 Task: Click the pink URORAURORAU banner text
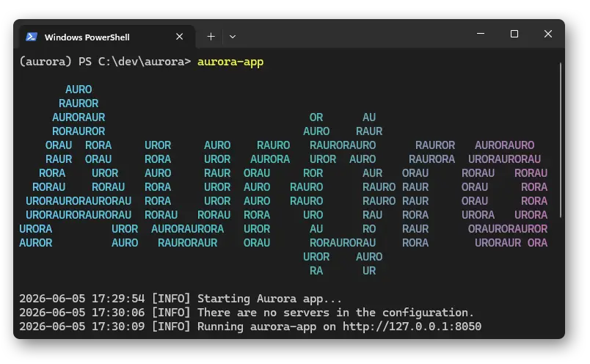(x=505, y=159)
